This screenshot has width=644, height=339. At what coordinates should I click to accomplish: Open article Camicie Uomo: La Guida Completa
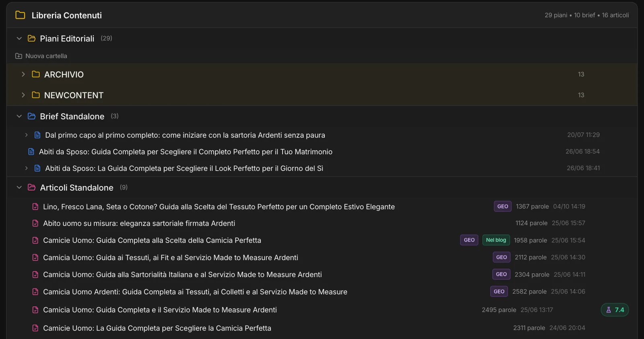(x=157, y=328)
